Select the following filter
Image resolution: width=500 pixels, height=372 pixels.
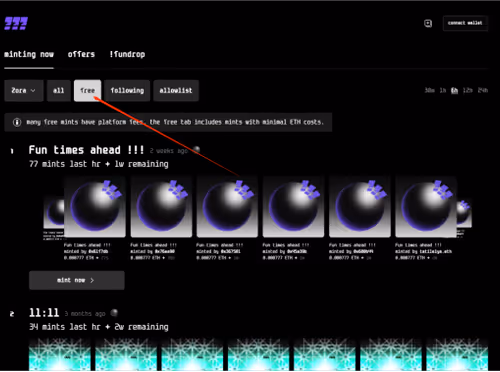[127, 90]
